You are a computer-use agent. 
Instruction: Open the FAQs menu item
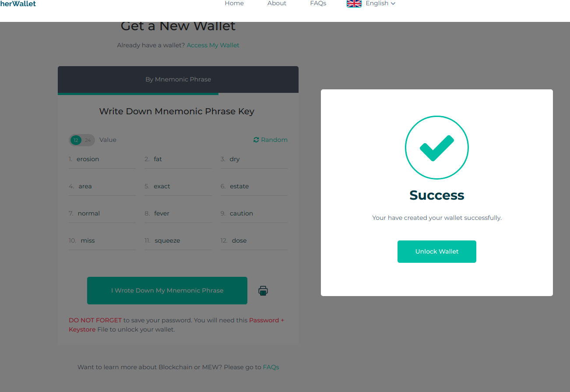pos(318,4)
